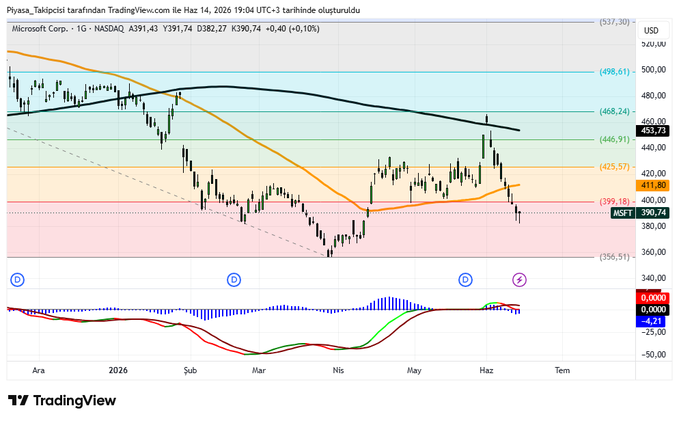The height and width of the screenshot is (421, 679).
Task: Click the Haz month label on time axis
Action: (x=486, y=370)
